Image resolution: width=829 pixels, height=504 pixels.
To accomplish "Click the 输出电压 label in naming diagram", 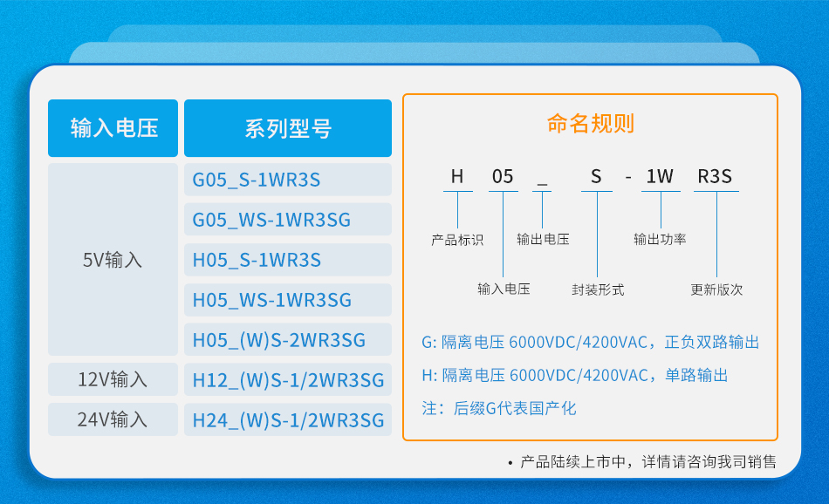I will [x=543, y=239].
